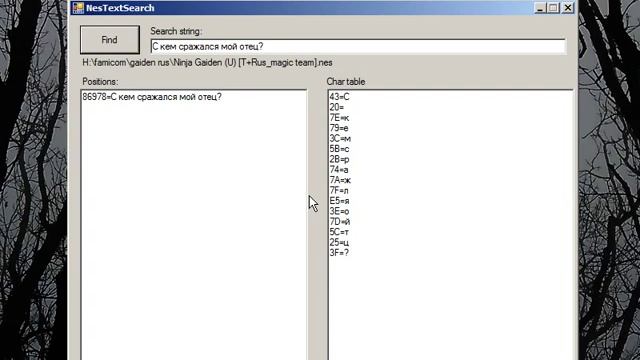The width and height of the screenshot is (640, 360).
Task: Select char table row E5=я
Action: click(x=339, y=201)
